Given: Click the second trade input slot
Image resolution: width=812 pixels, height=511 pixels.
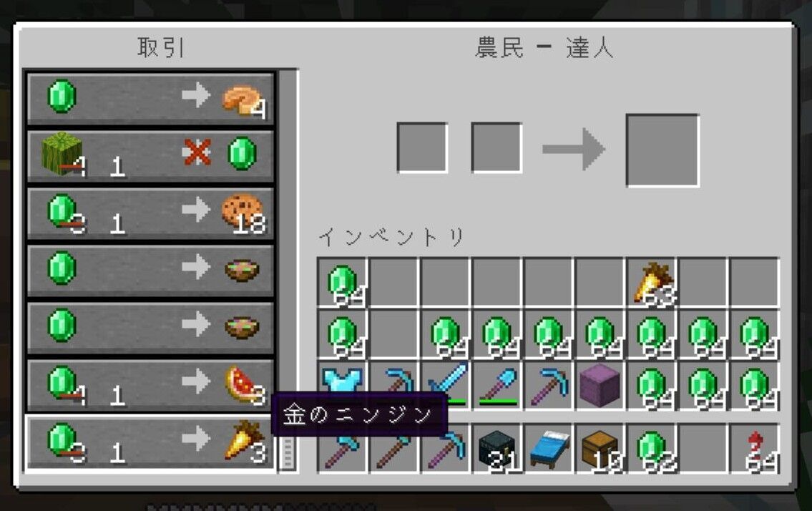Looking at the screenshot, I should point(497,147).
